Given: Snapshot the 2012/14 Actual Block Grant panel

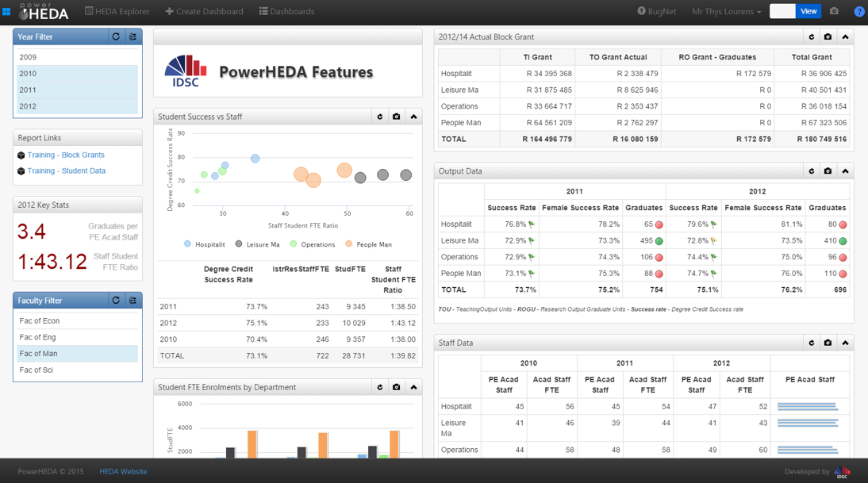Looking at the screenshot, I should tap(828, 37).
